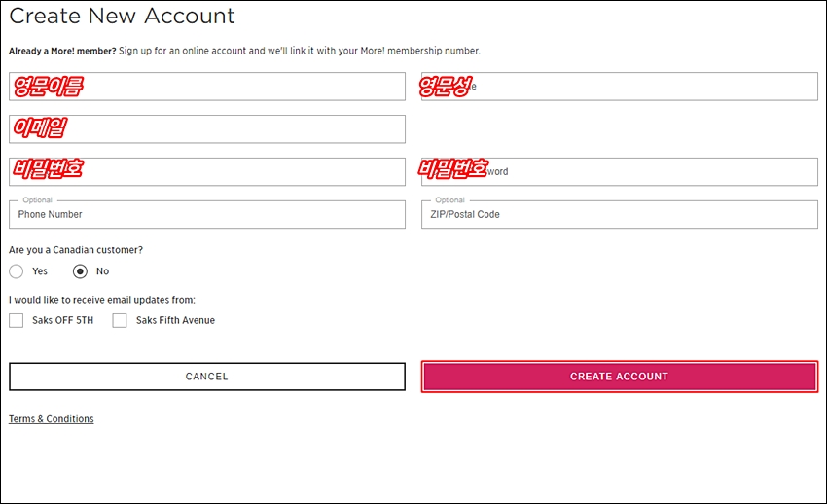Click the Optional label above Phone Number
This screenshot has height=504, width=827.
point(37,200)
